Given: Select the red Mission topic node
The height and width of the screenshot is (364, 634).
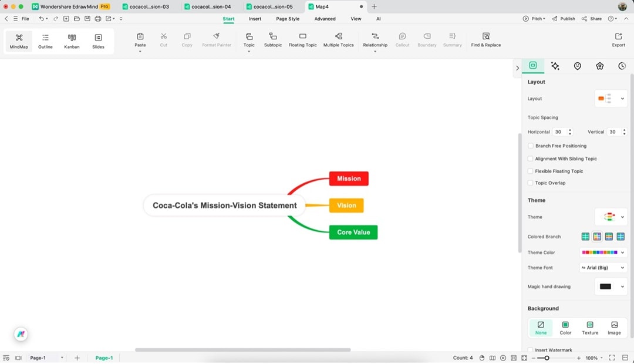Looking at the screenshot, I should point(349,178).
